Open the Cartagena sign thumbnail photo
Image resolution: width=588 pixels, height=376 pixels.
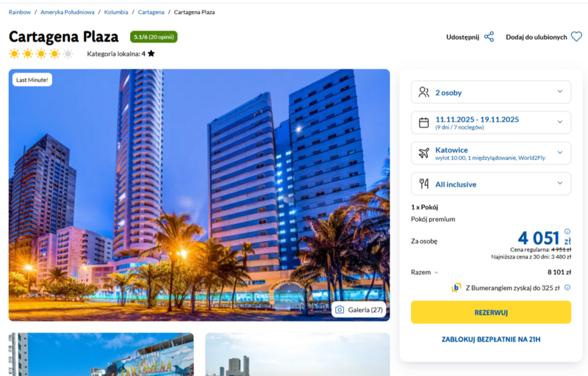click(101, 354)
